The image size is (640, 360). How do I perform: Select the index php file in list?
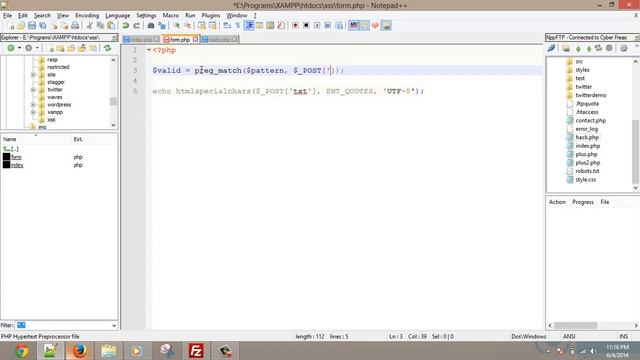coord(17,165)
